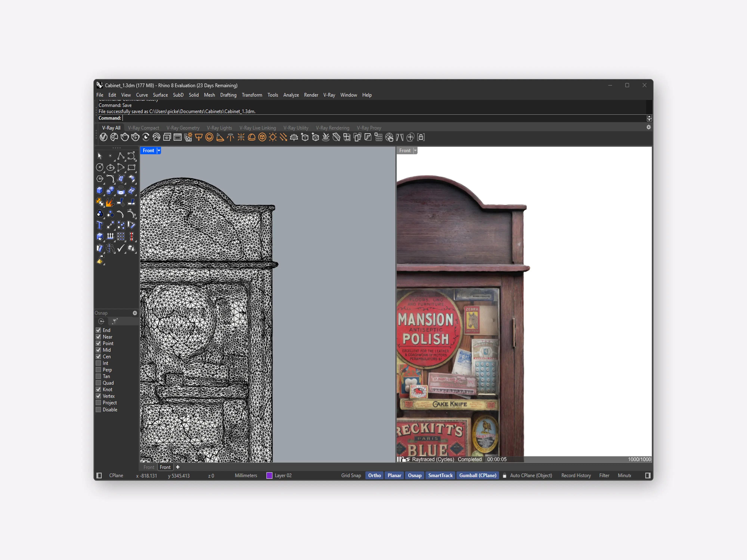Select the V-Ray sphere light icon
Screen dimensions: 747x560
click(209, 137)
